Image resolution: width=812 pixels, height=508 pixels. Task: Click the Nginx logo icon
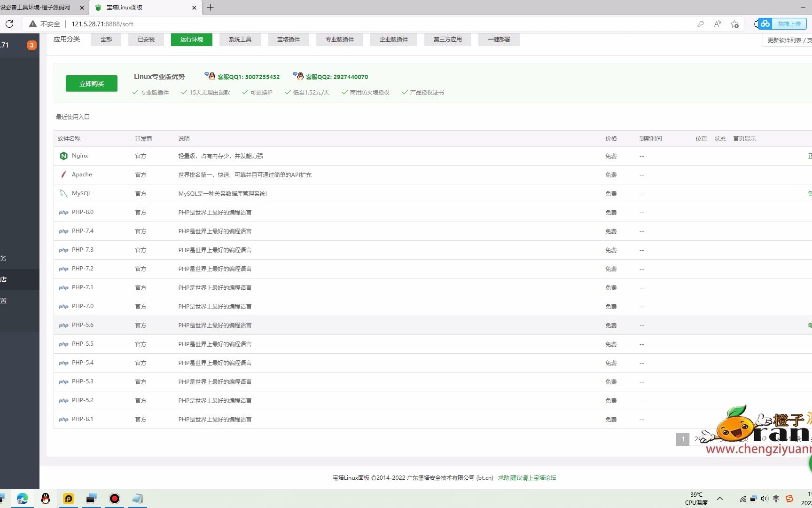pos(63,156)
